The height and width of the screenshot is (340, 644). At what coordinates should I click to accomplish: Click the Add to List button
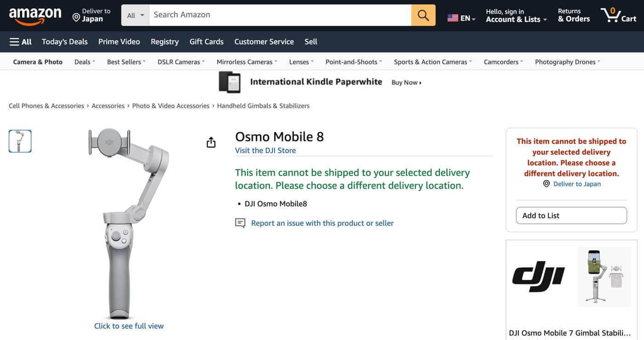(x=571, y=215)
